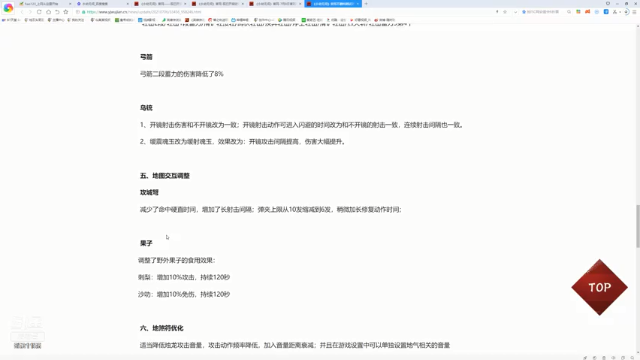The image size is (640, 360).
Task: Click the title bar skin icon
Action: 608,4
